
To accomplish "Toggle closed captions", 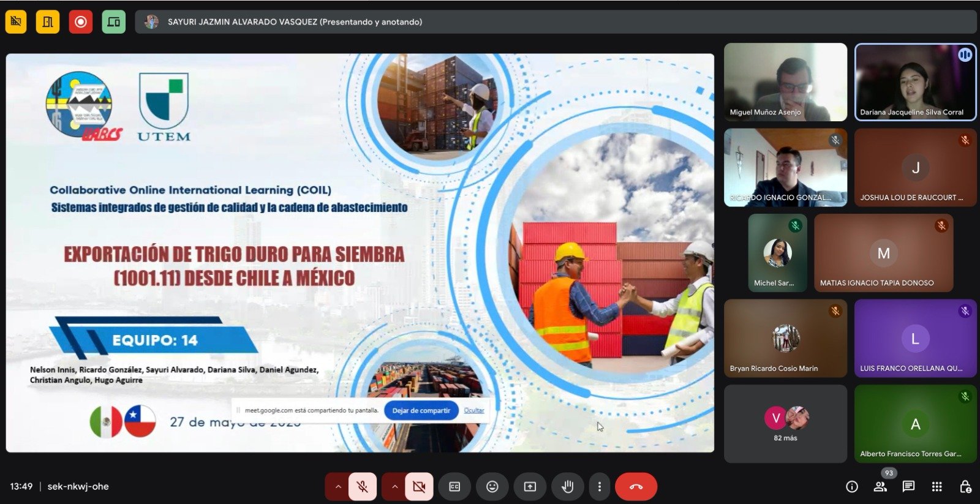I will point(454,487).
